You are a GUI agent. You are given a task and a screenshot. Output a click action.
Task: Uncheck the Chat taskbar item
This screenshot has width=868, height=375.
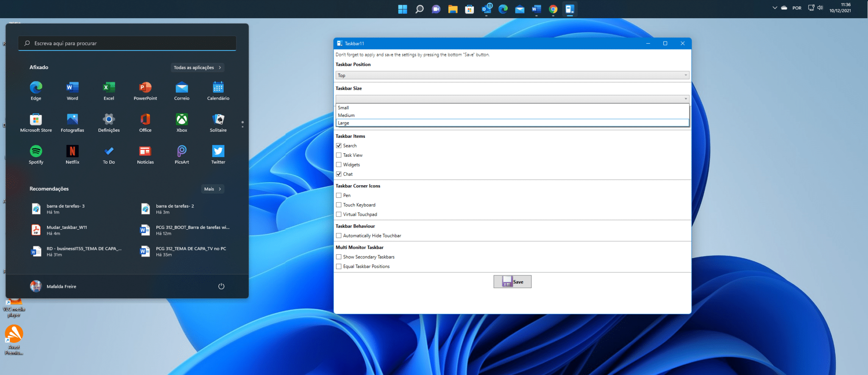339,174
